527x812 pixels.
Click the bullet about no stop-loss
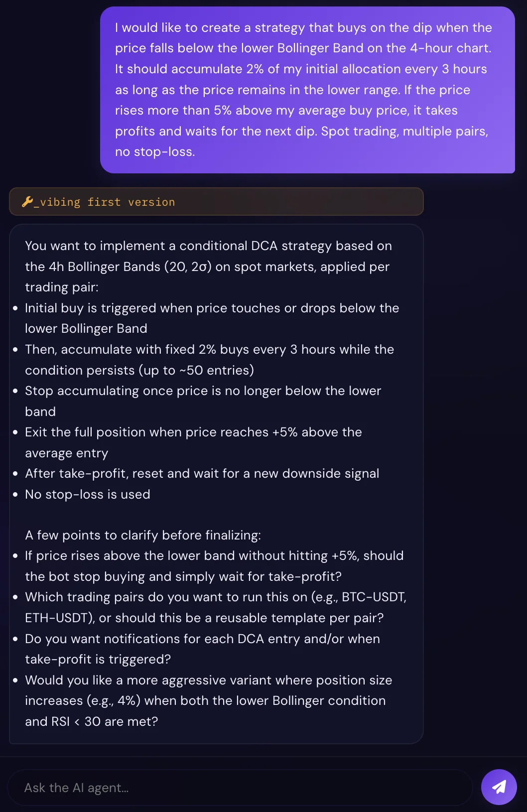(88, 494)
